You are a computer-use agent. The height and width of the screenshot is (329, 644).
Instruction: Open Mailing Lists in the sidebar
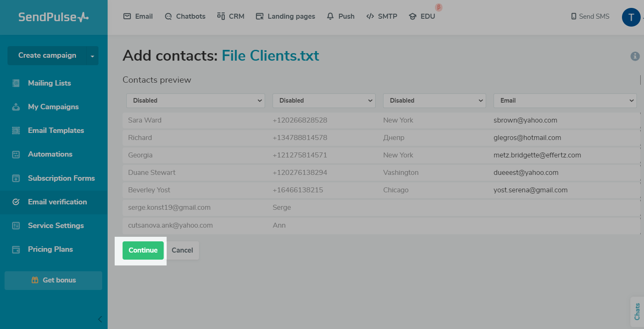click(x=49, y=83)
